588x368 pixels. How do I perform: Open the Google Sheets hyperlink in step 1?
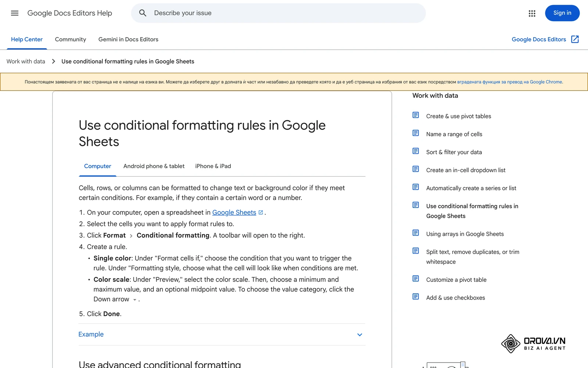234,213
